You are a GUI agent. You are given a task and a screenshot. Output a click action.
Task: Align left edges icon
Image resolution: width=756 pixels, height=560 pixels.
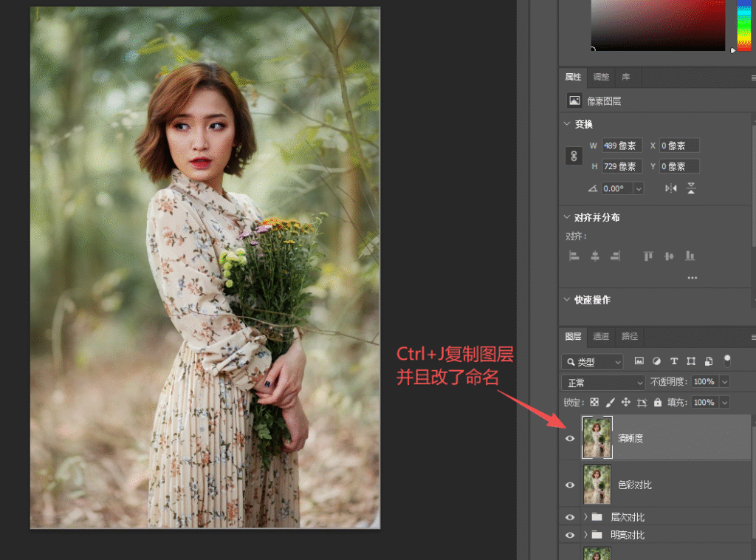pos(574,256)
